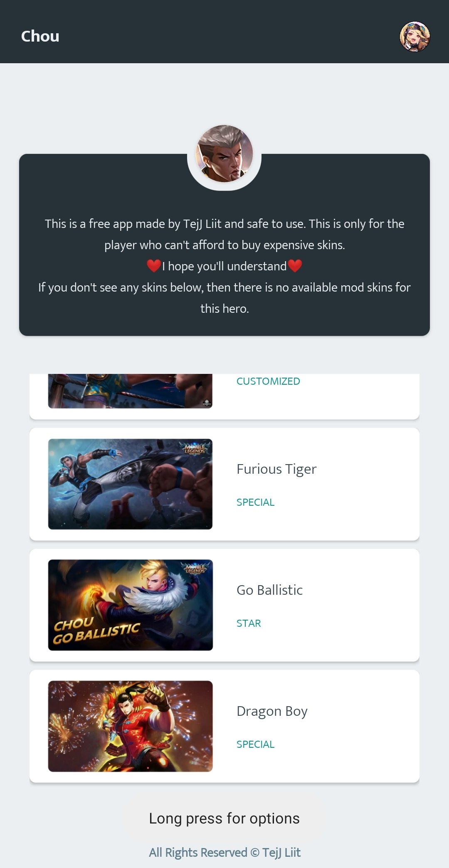Screen dimensions: 449x868
Task: Tap the left red heart emoji
Action: 154,266
